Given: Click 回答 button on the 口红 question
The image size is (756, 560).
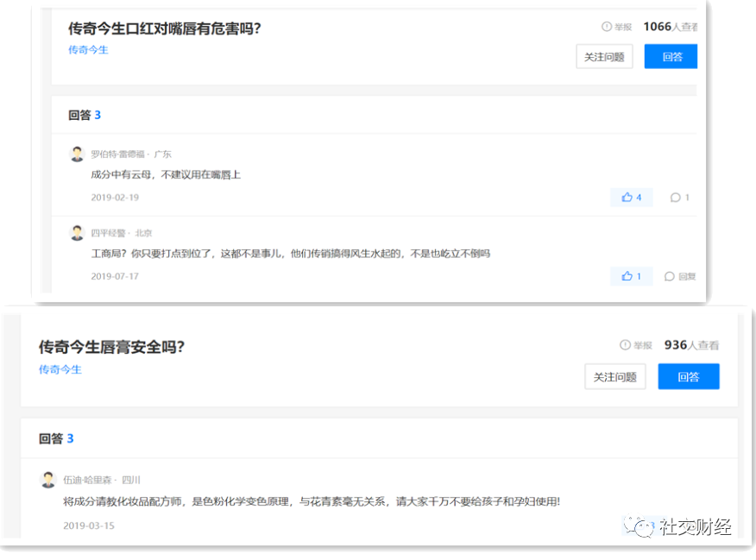Looking at the screenshot, I should click(671, 57).
